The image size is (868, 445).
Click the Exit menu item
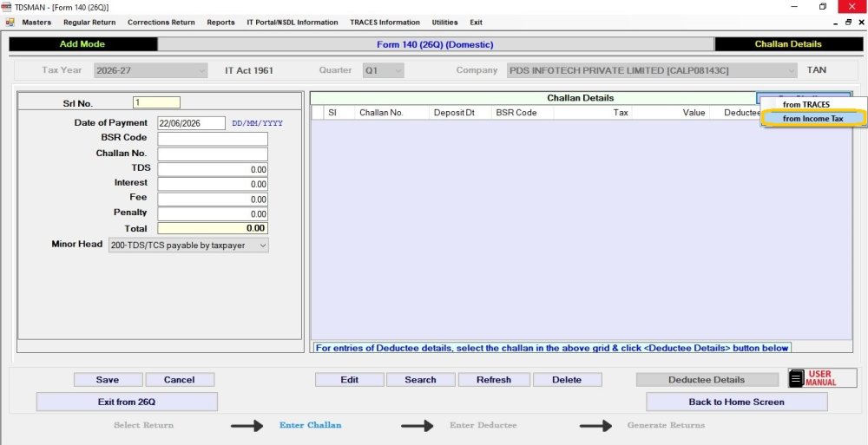pos(476,23)
